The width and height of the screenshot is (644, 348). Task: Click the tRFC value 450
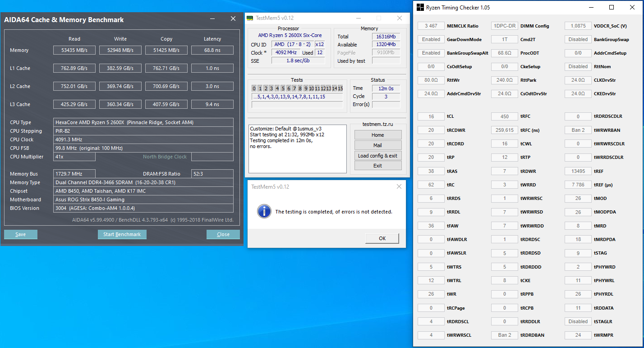click(x=505, y=116)
